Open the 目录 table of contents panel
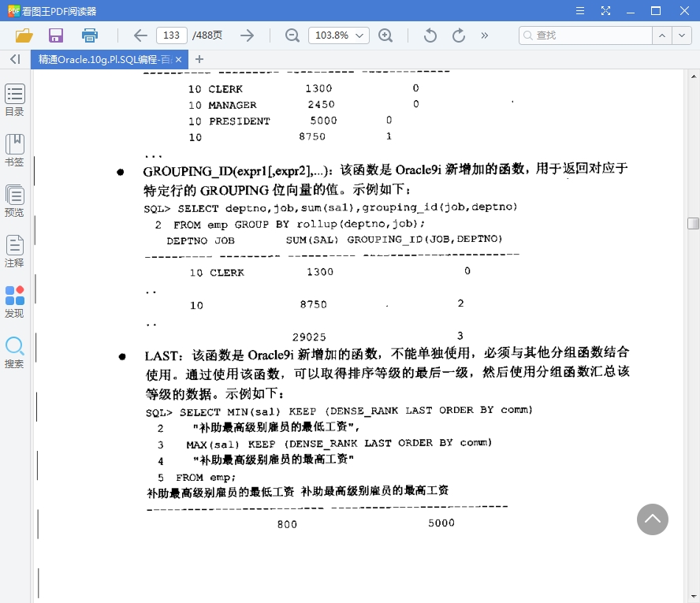This screenshot has height=603, width=700. pyautogui.click(x=15, y=100)
